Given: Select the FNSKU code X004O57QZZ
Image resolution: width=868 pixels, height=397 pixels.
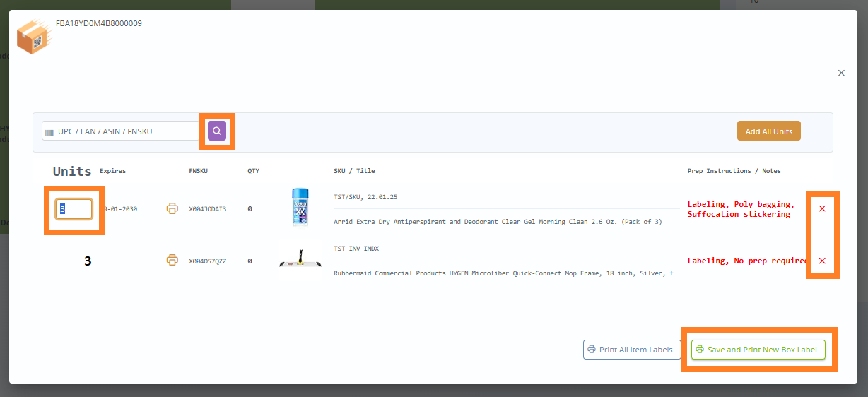Looking at the screenshot, I should point(208,261).
